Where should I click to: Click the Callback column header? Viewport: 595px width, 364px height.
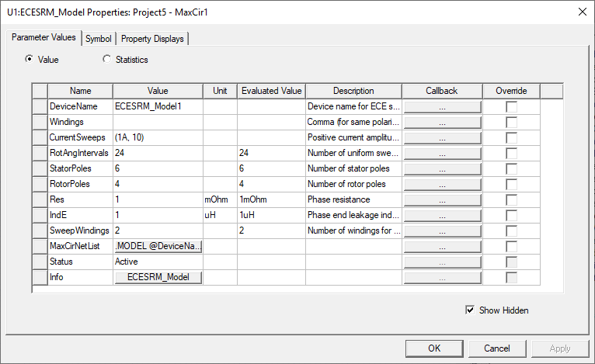coord(442,91)
